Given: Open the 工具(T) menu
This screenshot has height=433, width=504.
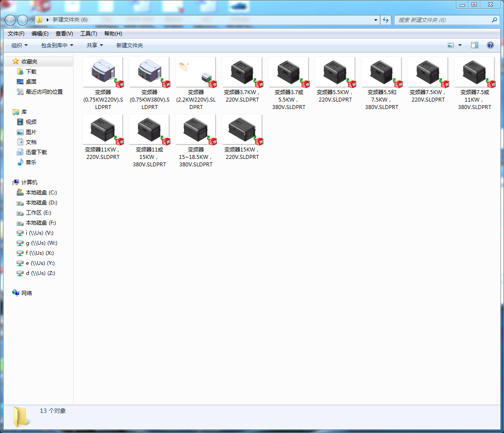Looking at the screenshot, I should point(89,34).
